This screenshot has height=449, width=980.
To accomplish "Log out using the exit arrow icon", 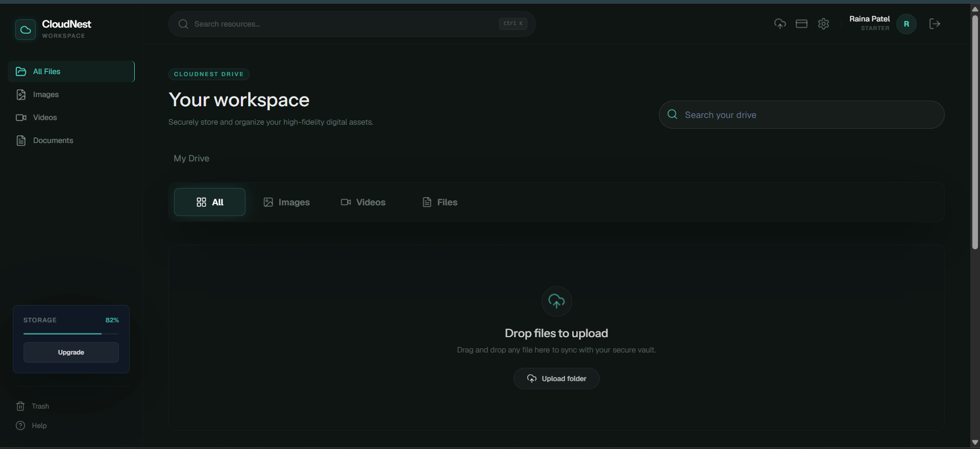I will coord(935,24).
